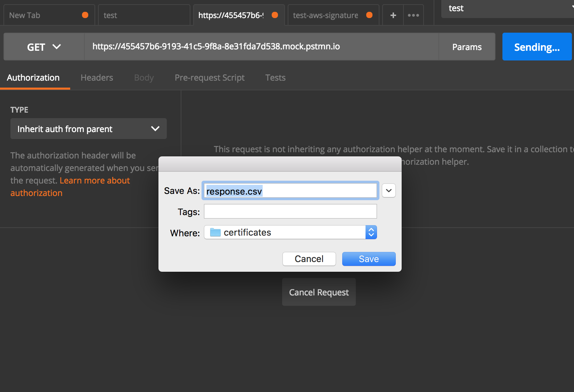
Task: Open the Inherit auth from parent dropdown
Action: 88,129
